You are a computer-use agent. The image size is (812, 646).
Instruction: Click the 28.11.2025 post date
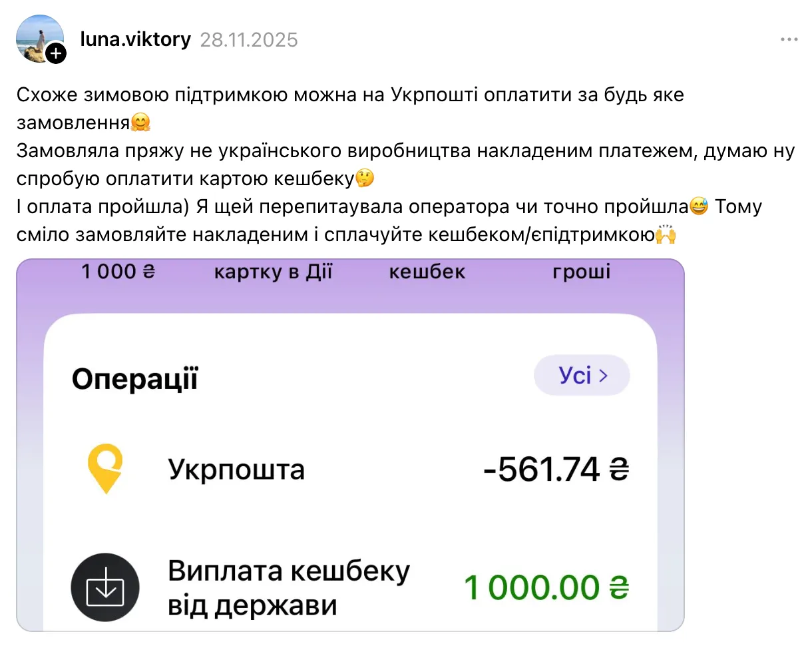[x=248, y=39]
